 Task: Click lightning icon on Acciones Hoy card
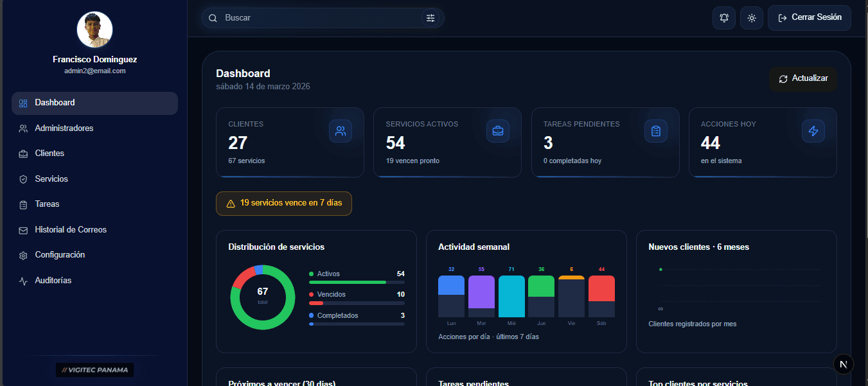click(813, 131)
